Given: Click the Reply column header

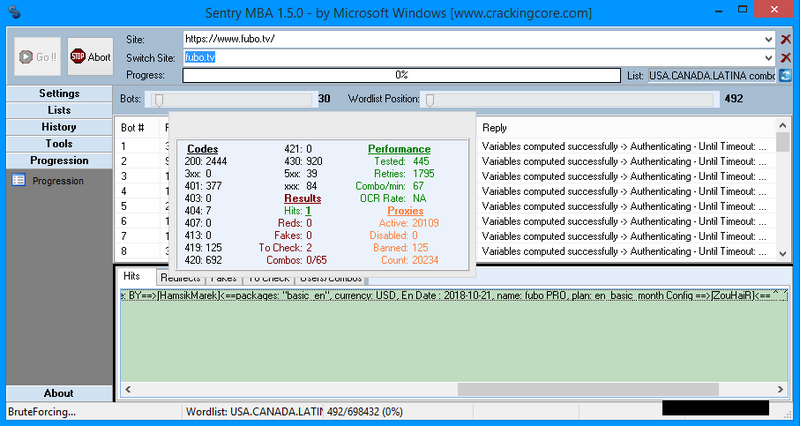Looking at the screenshot, I should pyautogui.click(x=625, y=128).
